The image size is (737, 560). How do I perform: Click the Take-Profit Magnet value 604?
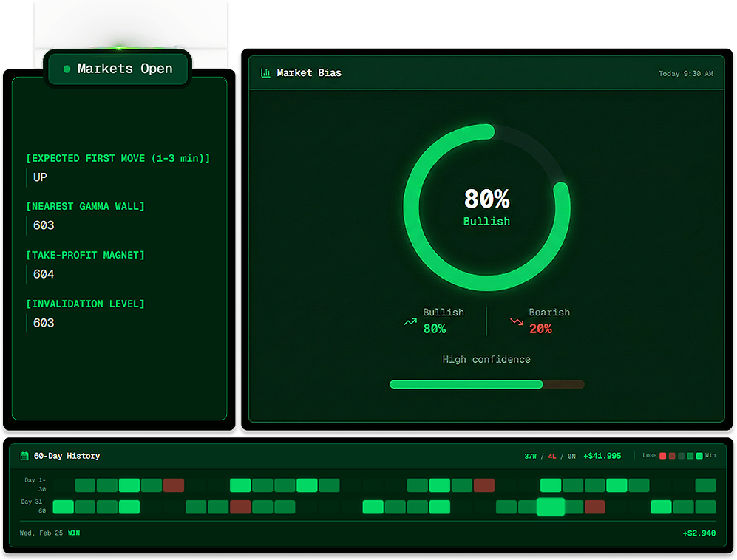44,274
